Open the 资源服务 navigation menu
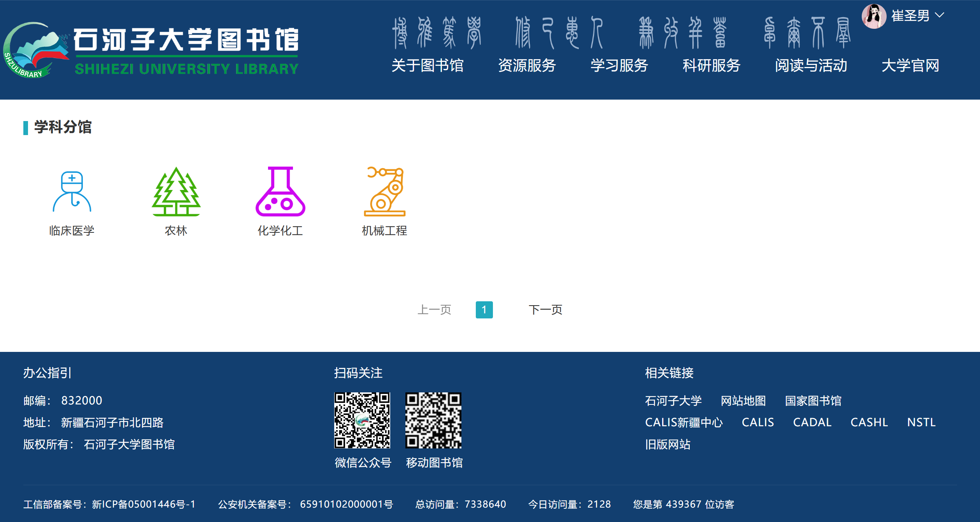 coord(527,65)
